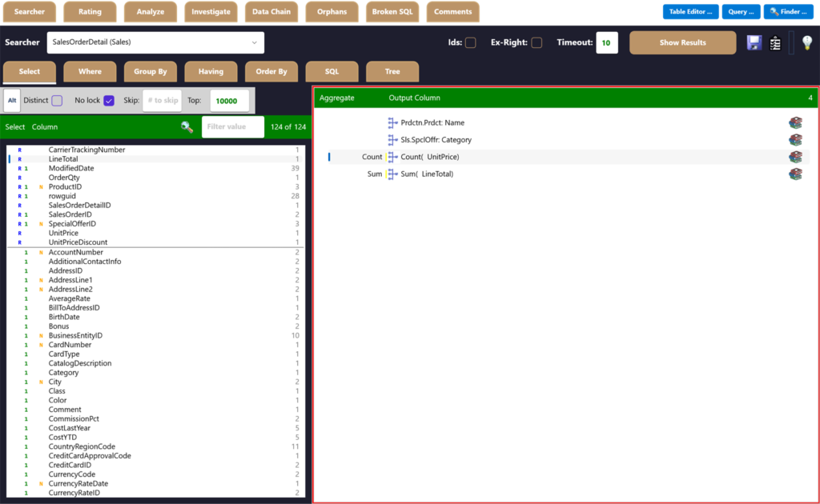Click the Output Column header
The width and height of the screenshot is (820, 504).
pyautogui.click(x=414, y=98)
